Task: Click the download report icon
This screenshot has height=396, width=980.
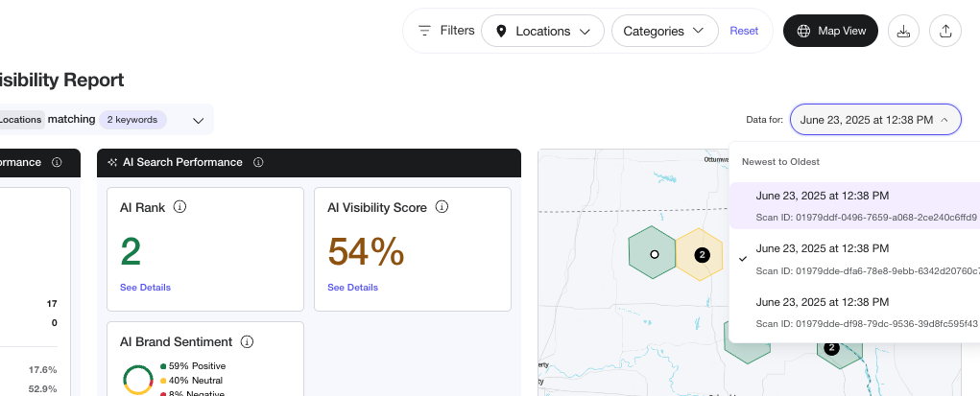Action: tap(903, 31)
